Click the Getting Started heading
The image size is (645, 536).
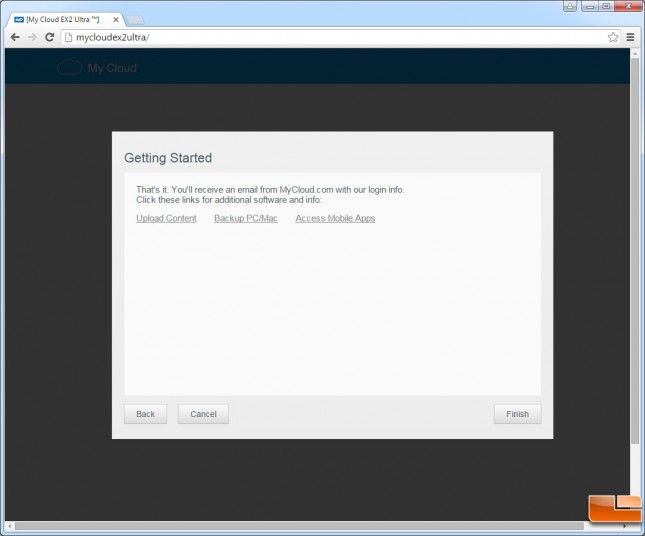coord(168,158)
